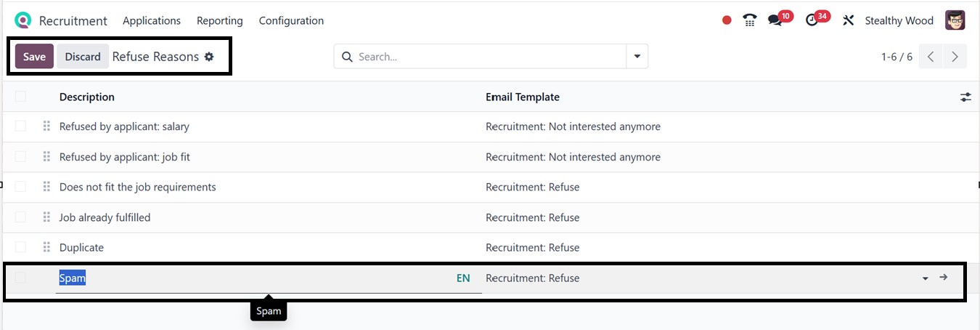Click the phone VoIP icon
The width and height of the screenshot is (980, 330).
click(x=750, y=20)
